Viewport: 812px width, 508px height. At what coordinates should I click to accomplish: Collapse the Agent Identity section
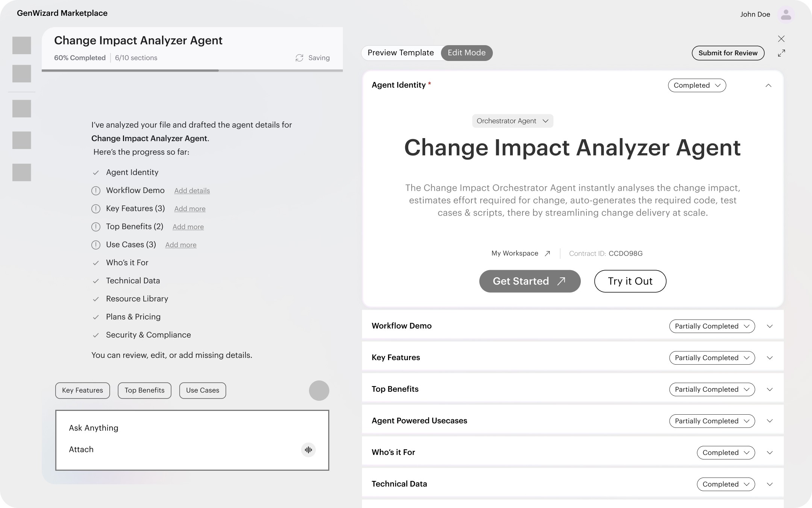click(768, 85)
